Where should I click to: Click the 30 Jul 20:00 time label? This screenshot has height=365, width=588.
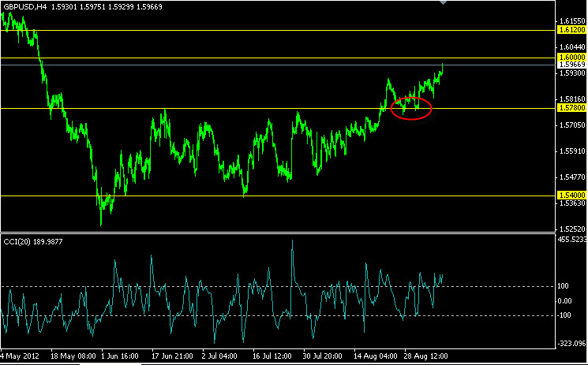(x=323, y=356)
